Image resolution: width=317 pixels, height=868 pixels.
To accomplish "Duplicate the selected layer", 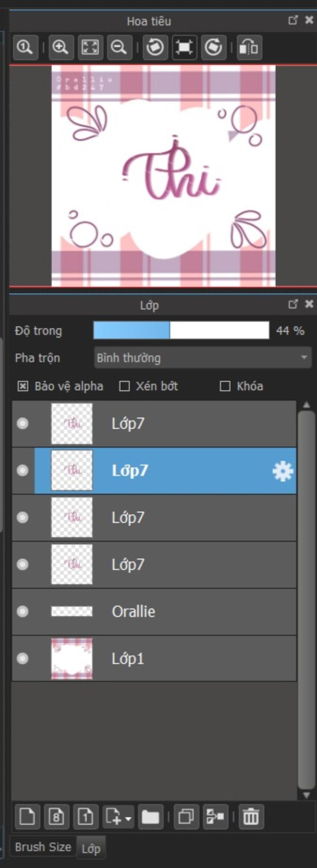I will [x=186, y=816].
